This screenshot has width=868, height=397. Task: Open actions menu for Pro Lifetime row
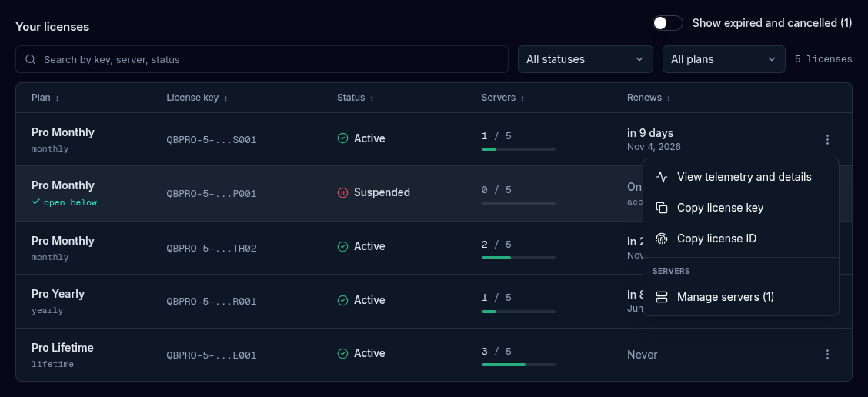click(827, 355)
